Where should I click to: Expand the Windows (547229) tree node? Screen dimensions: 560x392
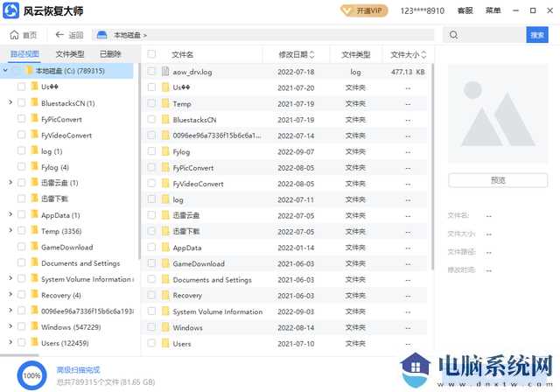point(10,326)
